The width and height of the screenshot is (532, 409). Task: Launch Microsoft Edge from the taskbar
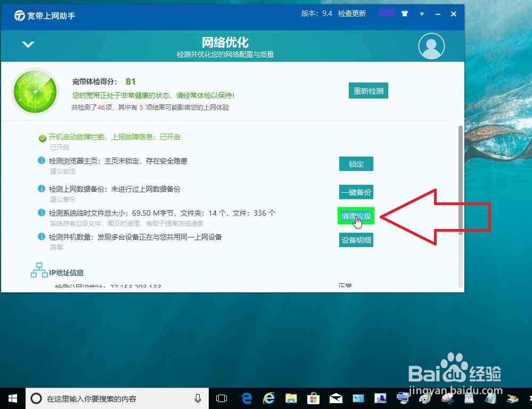pos(245,398)
